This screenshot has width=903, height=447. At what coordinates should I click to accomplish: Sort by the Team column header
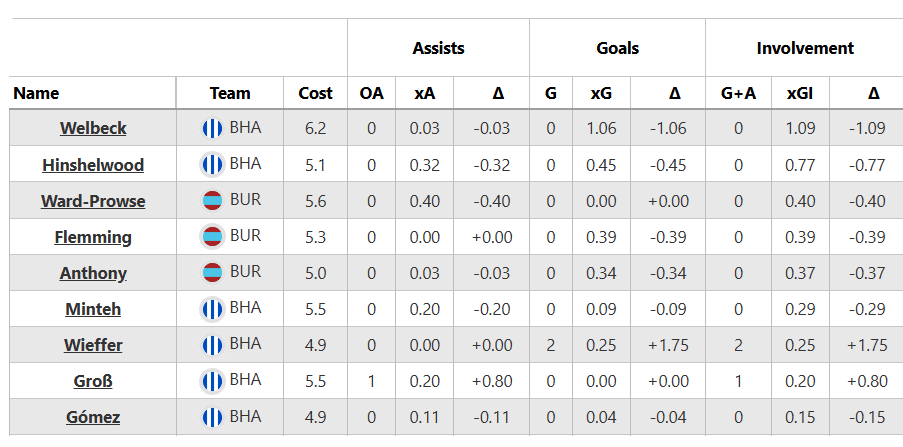click(230, 93)
